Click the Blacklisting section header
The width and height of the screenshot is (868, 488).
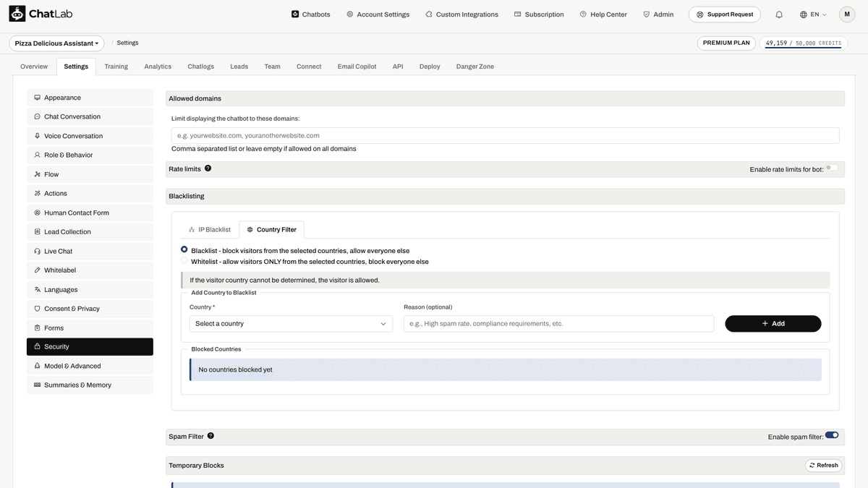(x=506, y=196)
